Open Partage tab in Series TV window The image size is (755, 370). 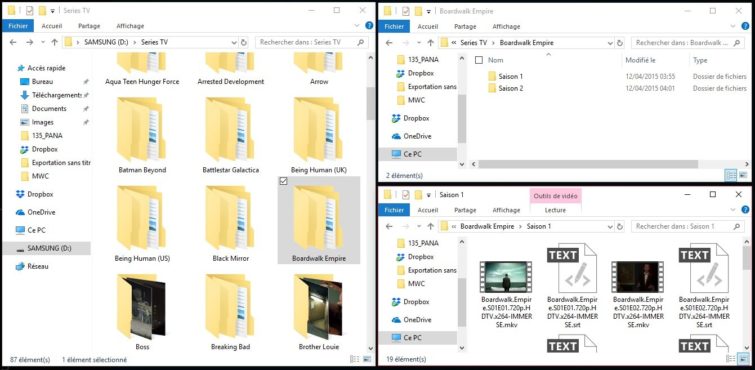click(x=89, y=26)
